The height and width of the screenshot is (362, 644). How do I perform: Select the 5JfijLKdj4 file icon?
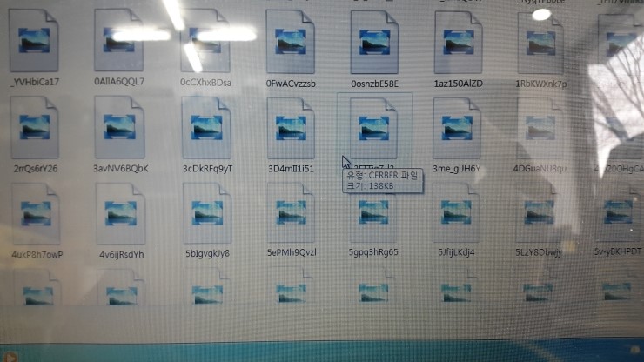pyautogui.click(x=456, y=213)
